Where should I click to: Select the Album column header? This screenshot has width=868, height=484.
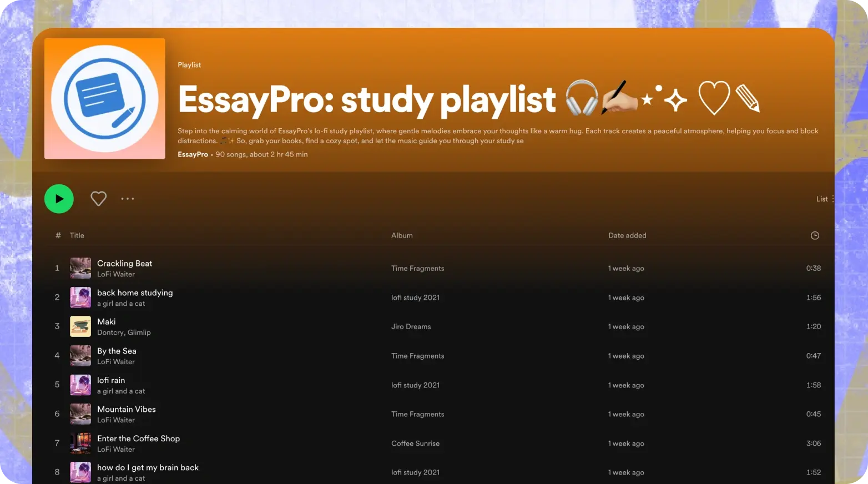coord(402,235)
